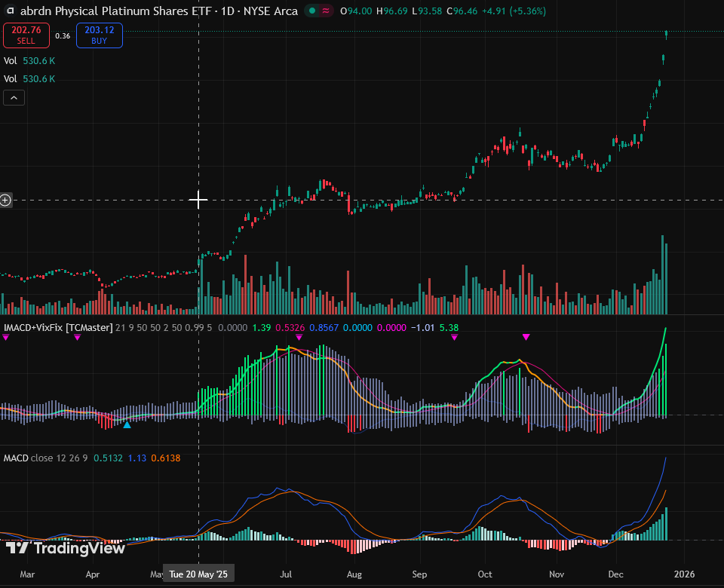724x588 pixels.
Task: Click the 0.36 spread value
Action: pyautogui.click(x=63, y=36)
